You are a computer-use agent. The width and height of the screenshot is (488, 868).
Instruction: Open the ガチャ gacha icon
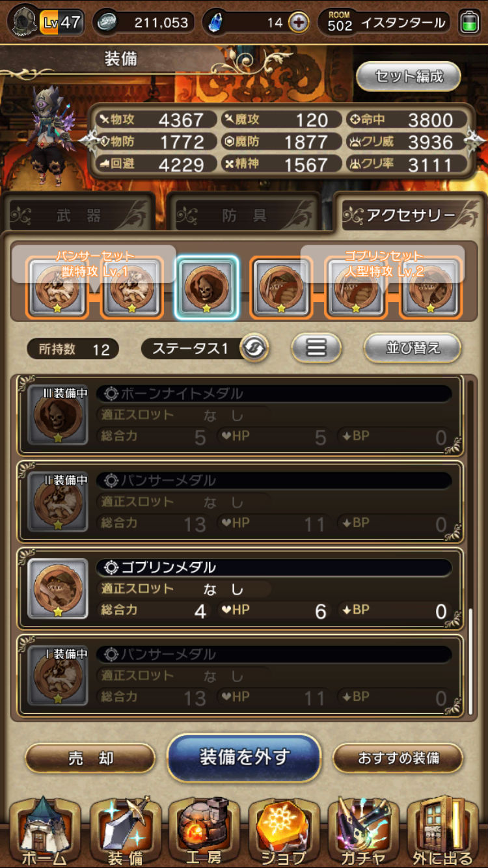(363, 831)
